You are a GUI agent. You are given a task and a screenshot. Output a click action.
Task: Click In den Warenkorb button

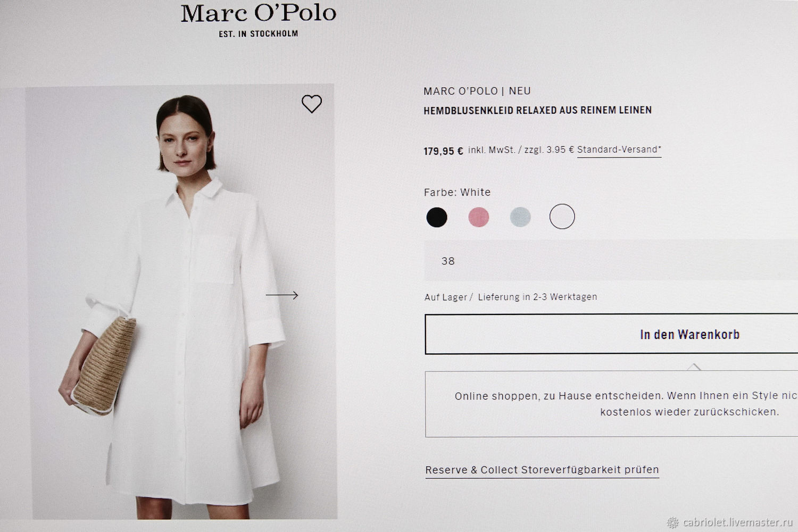611,334
